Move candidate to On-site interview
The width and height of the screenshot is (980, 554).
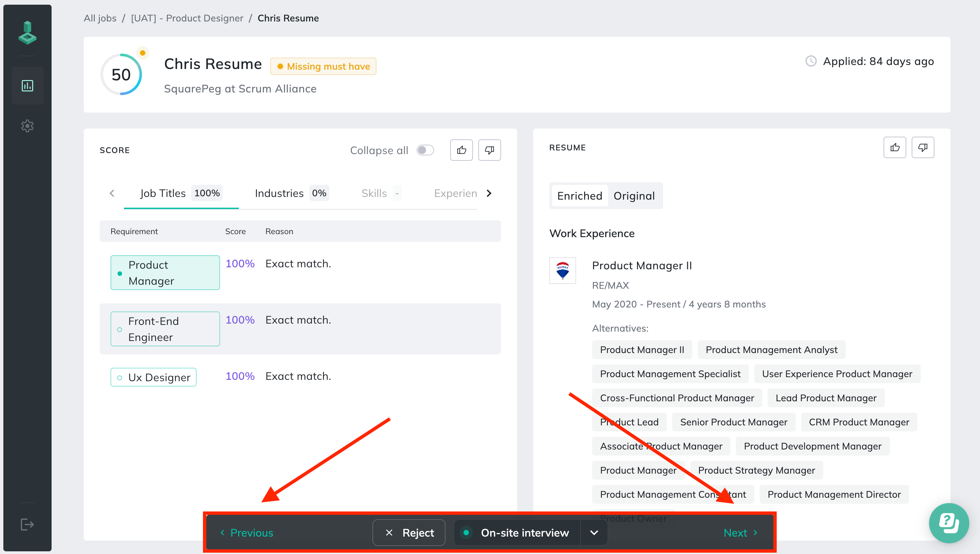(517, 533)
